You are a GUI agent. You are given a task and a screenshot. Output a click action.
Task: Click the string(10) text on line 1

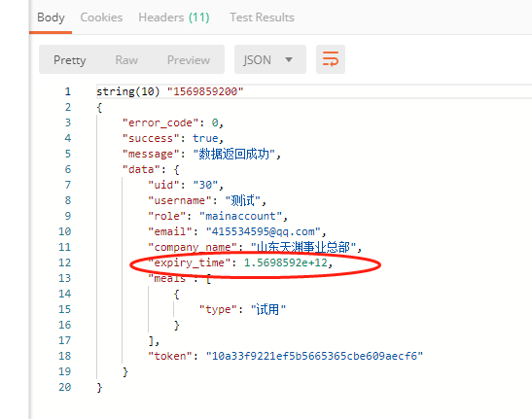128,91
